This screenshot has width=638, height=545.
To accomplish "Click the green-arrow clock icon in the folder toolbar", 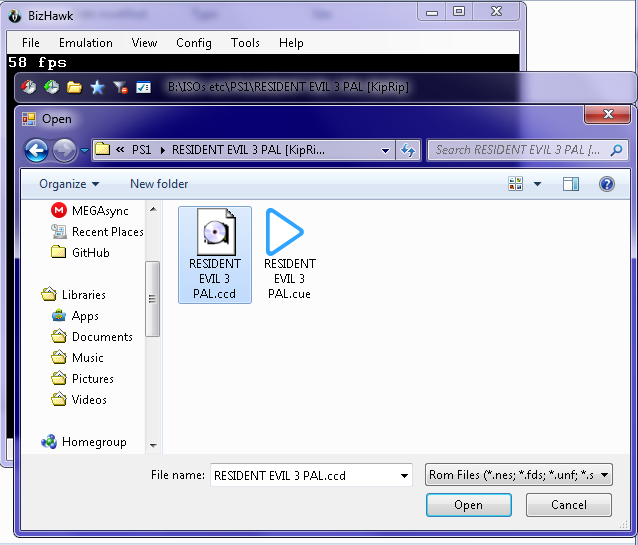I will point(52,87).
